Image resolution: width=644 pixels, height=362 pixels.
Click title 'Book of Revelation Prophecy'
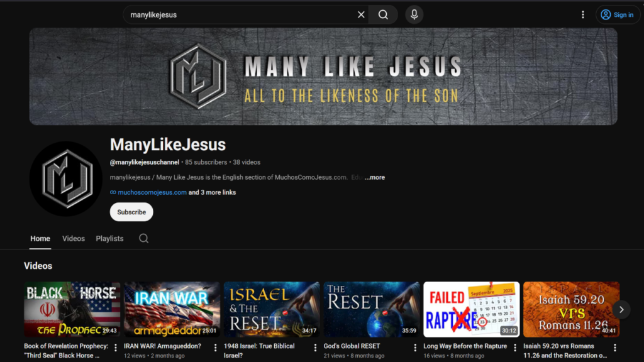click(x=66, y=351)
